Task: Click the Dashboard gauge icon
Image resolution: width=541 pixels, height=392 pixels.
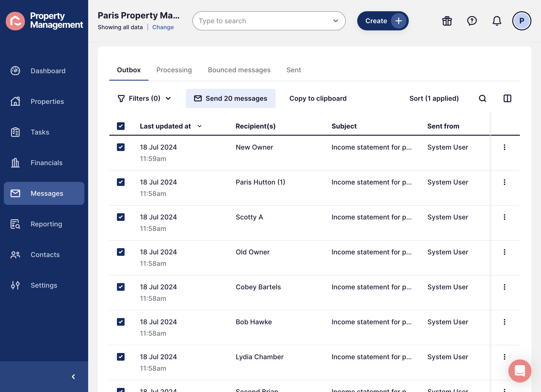Action: (x=15, y=71)
